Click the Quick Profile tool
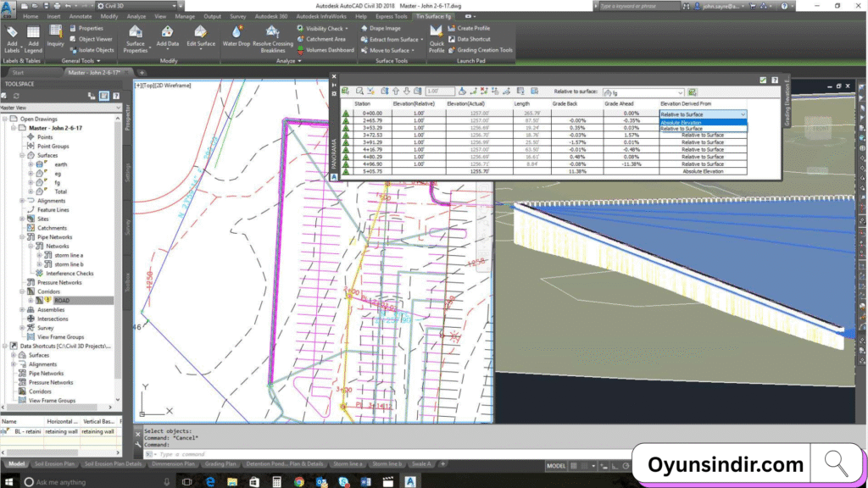This screenshot has width=868, height=488. pos(436,38)
